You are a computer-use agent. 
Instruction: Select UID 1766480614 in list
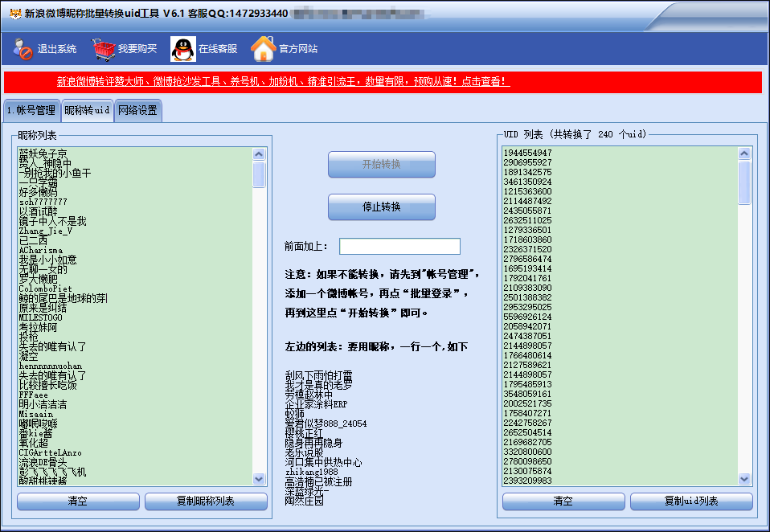point(528,355)
